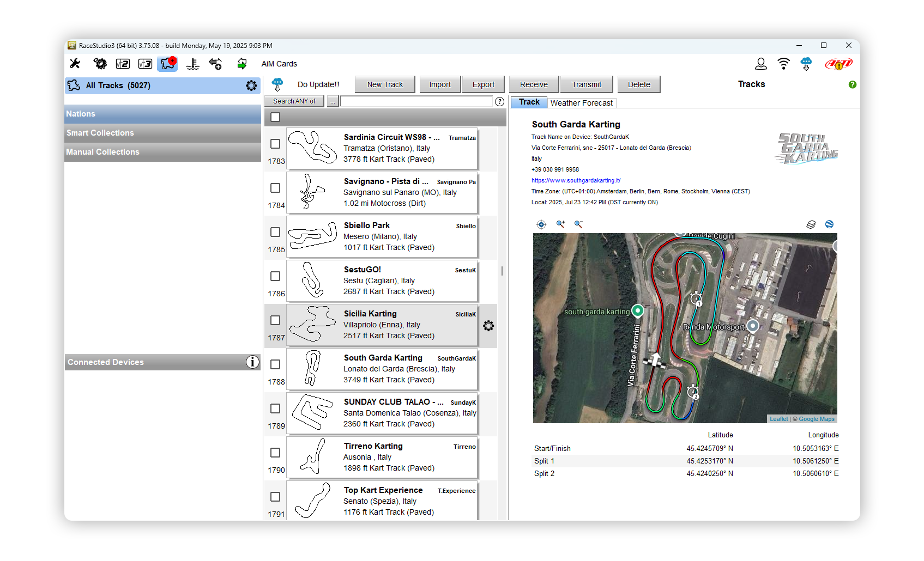
Task: Open RaceStudio Analysis 2 icon
Action: [123, 64]
